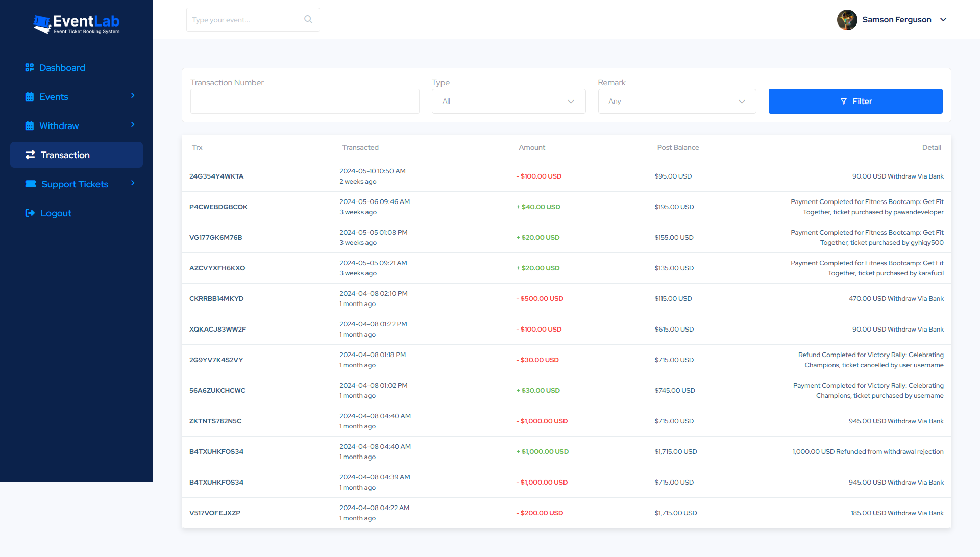Select the Events calendar icon
The width and height of the screenshot is (980, 557).
(30, 96)
